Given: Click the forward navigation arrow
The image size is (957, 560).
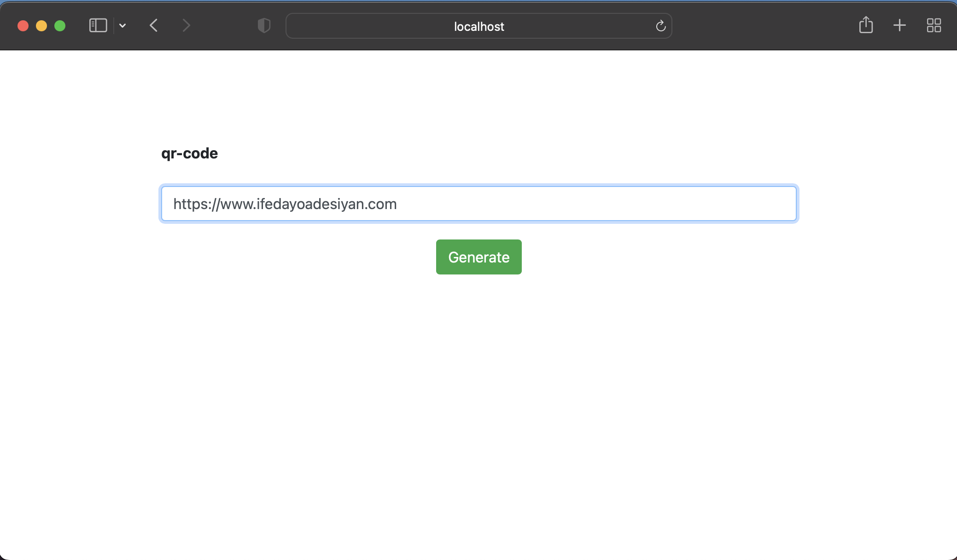Looking at the screenshot, I should [x=186, y=25].
